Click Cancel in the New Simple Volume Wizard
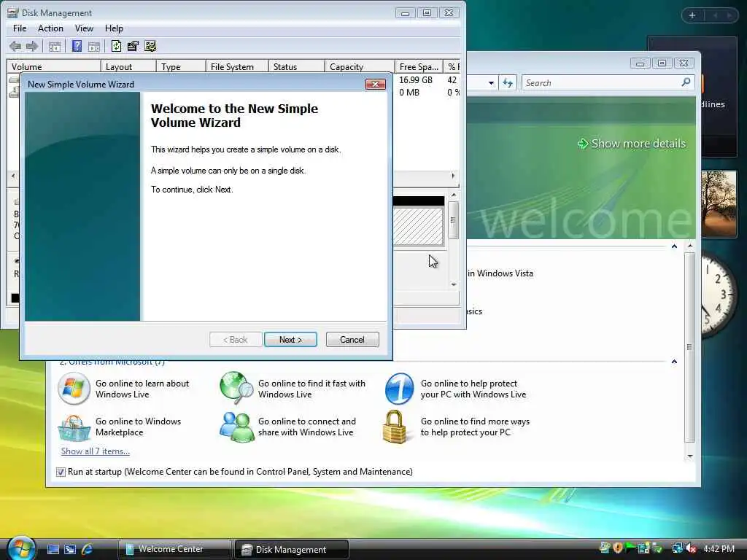The height and width of the screenshot is (560, 747). pos(352,340)
